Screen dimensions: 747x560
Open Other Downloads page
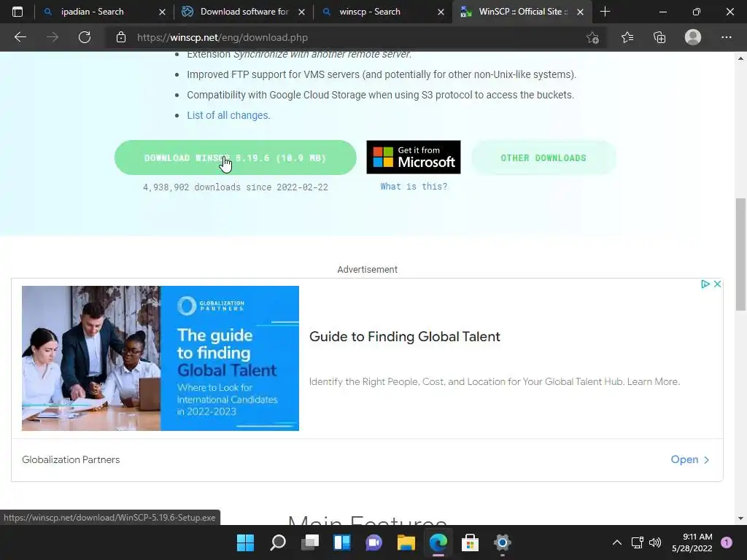pyautogui.click(x=543, y=157)
